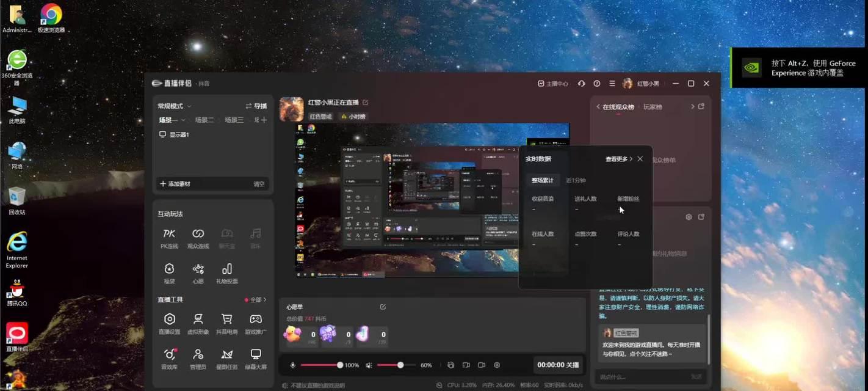Screen dimensions: 868x391
Task: Open 虚拟形象 virtual avatar tool
Action: coord(198,324)
